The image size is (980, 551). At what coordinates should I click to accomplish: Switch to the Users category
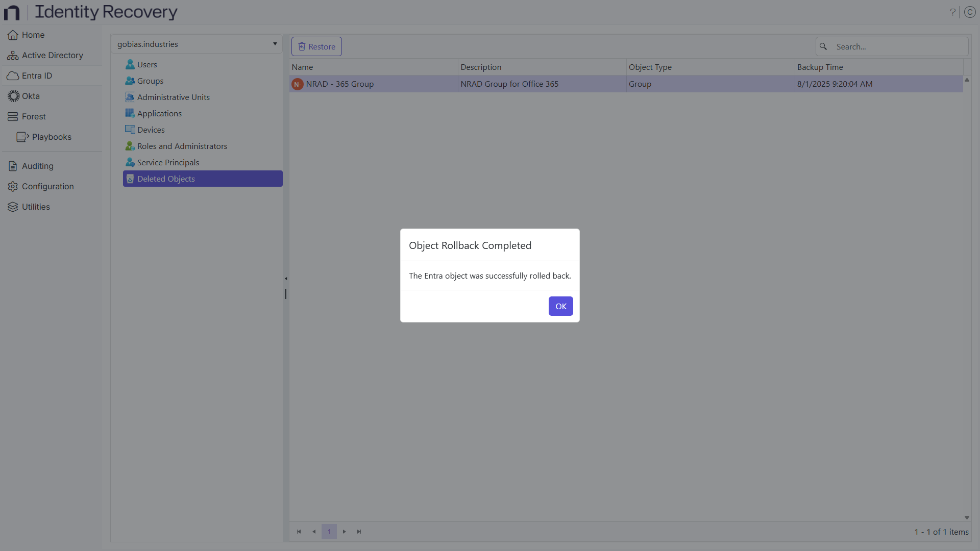point(146,64)
